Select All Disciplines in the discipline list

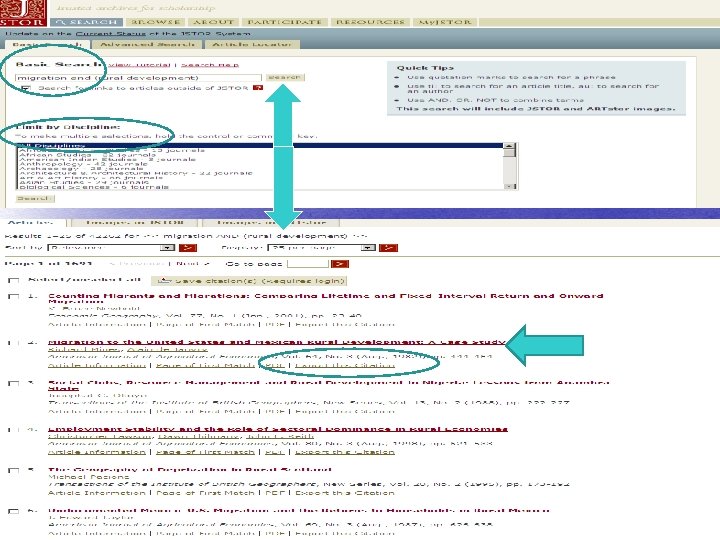click(260, 146)
